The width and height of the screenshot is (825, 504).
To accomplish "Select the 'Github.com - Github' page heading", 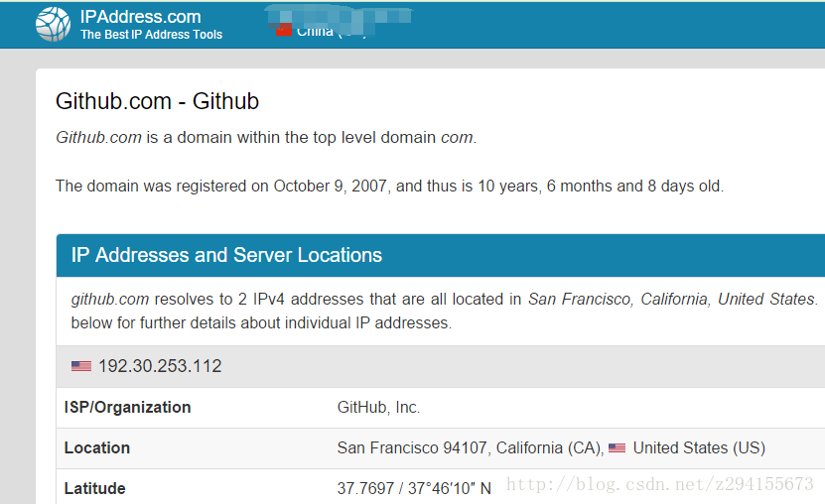I will (x=157, y=101).
